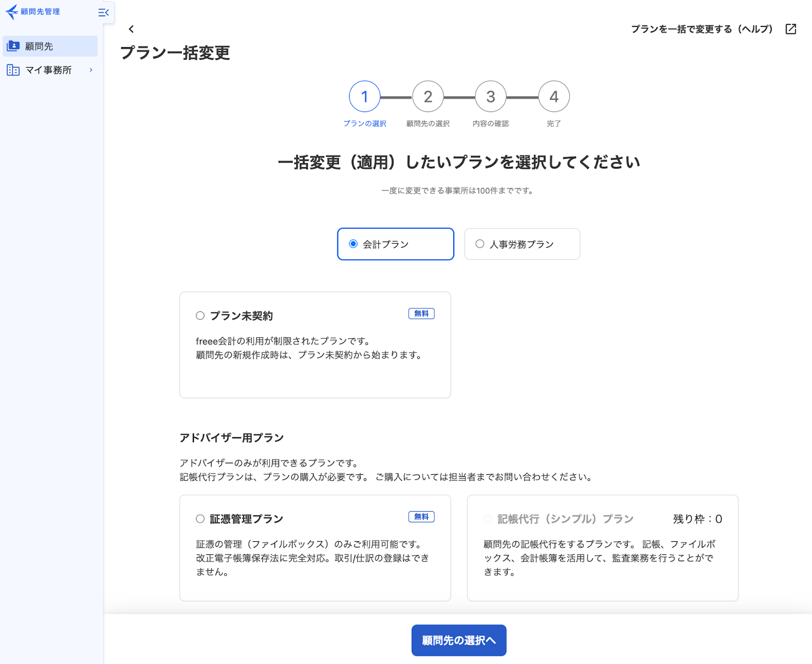
Task: Click the プラン一括変更 page heading
Action: pos(175,52)
